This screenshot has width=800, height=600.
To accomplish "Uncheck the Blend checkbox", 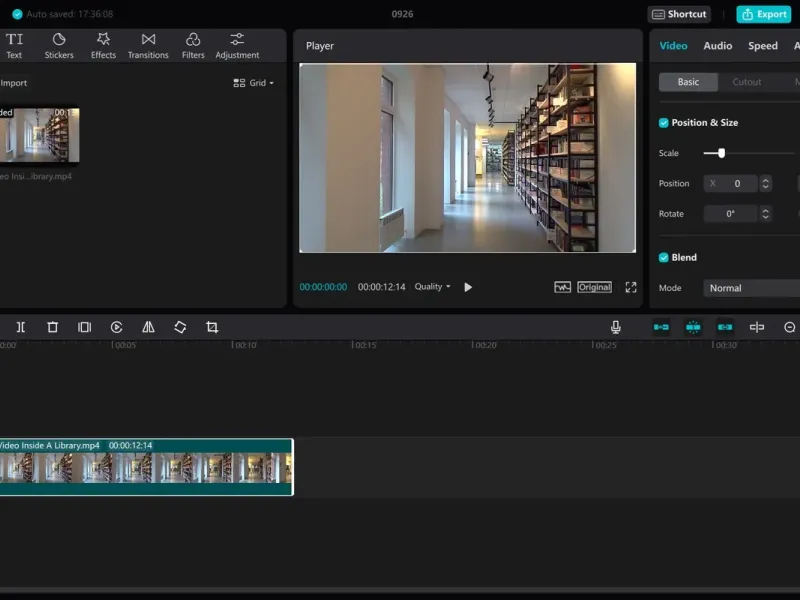I will 664,258.
